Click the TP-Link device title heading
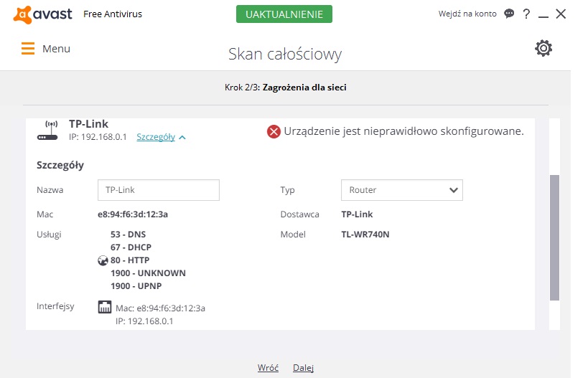The image size is (588, 378). click(x=88, y=124)
